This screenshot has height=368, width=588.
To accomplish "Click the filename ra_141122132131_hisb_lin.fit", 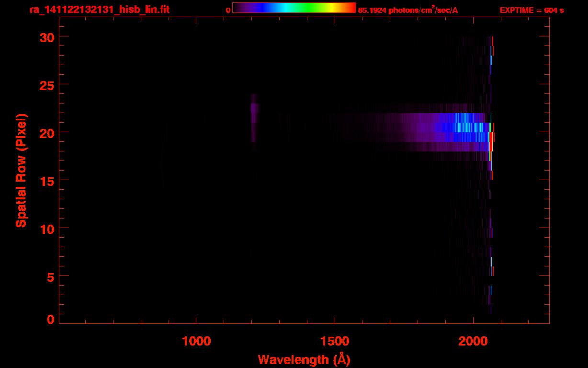I will point(100,10).
